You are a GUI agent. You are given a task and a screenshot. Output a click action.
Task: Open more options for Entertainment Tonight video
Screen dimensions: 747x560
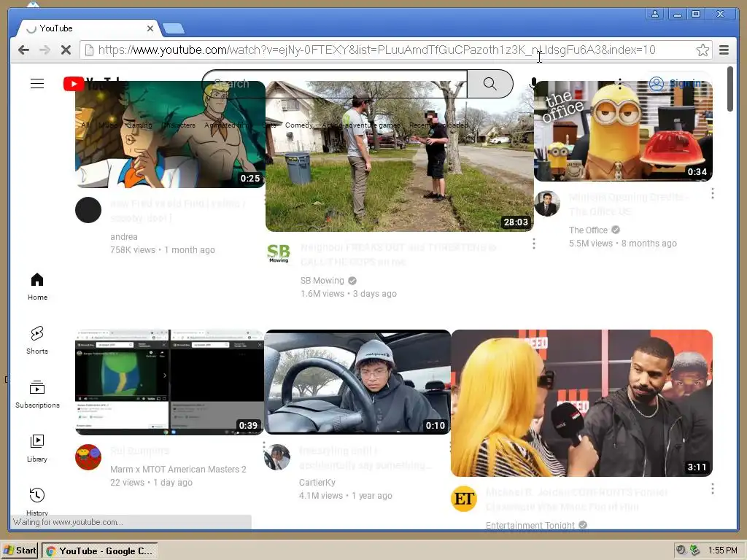712,489
